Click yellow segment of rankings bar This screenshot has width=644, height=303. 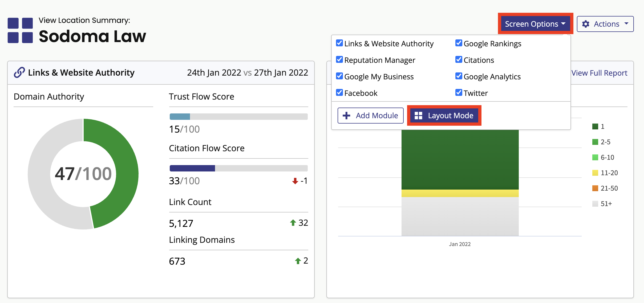[460, 193]
